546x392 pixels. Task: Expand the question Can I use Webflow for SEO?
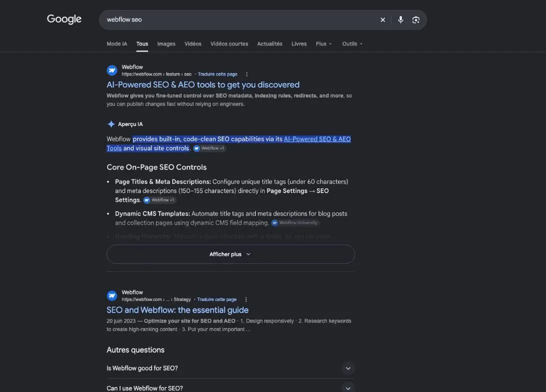(231, 388)
